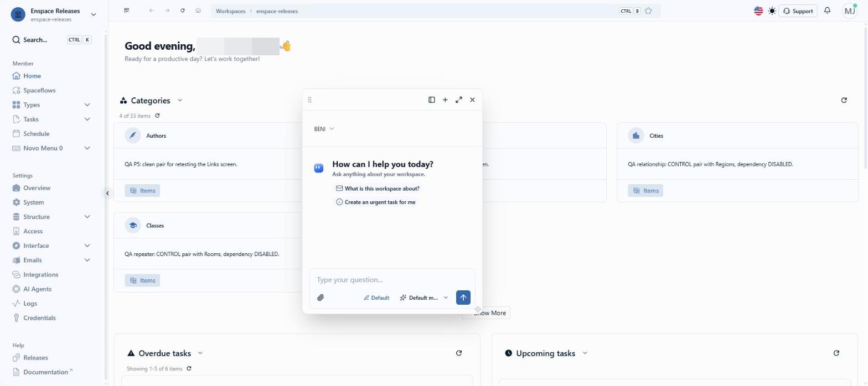Screen dimensions: 868x386
Task: Toggle the chat panel sidebar layout icon
Action: point(432,100)
